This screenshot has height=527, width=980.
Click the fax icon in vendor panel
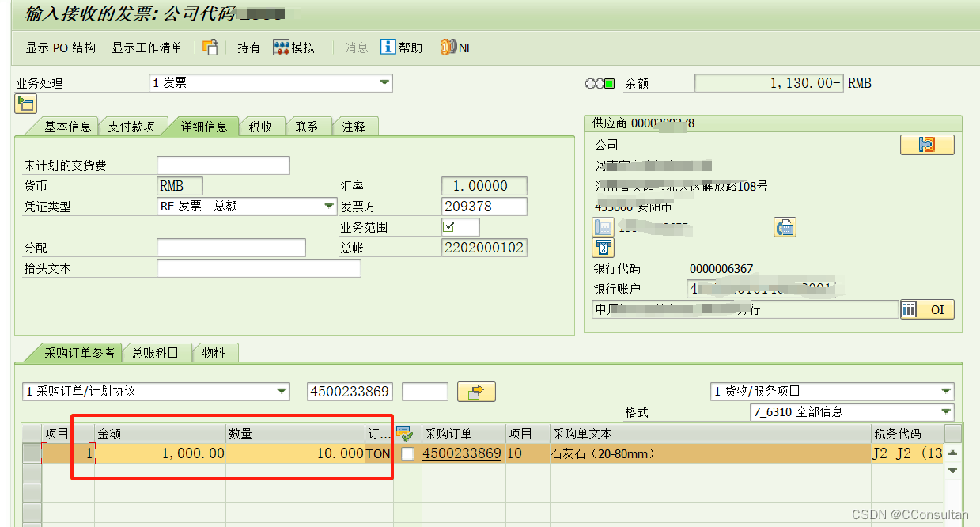784,227
